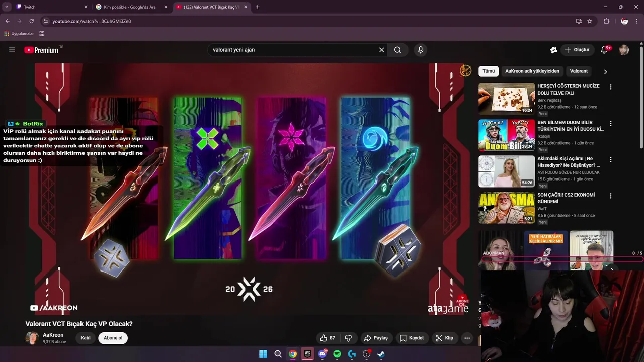The width and height of the screenshot is (644, 362).
Task: Open options for SON ÇAĞRI CS2 EKONOMİ video
Action: [611, 196]
